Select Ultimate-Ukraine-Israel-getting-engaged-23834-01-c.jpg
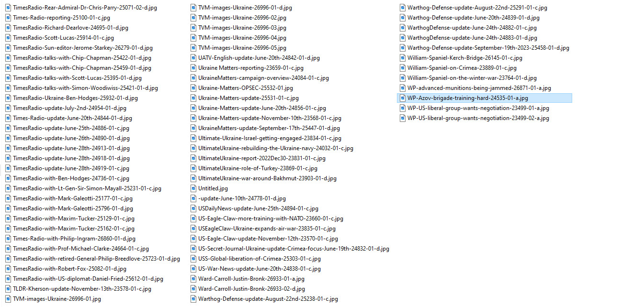The image size is (644, 307). pos(270,138)
